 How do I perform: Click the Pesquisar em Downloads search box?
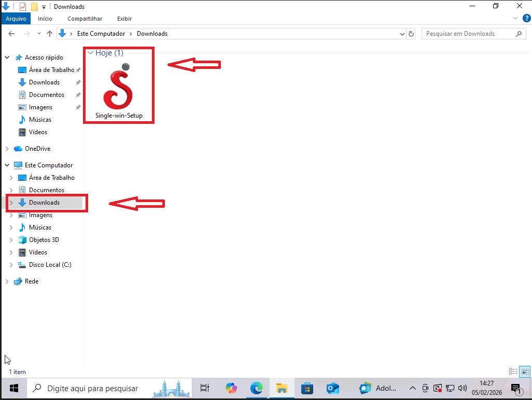(x=467, y=33)
